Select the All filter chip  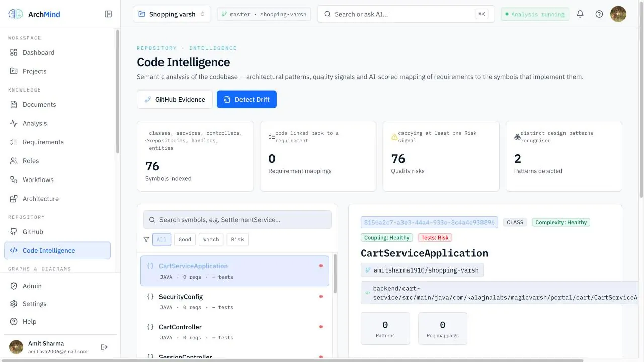pyautogui.click(x=162, y=240)
